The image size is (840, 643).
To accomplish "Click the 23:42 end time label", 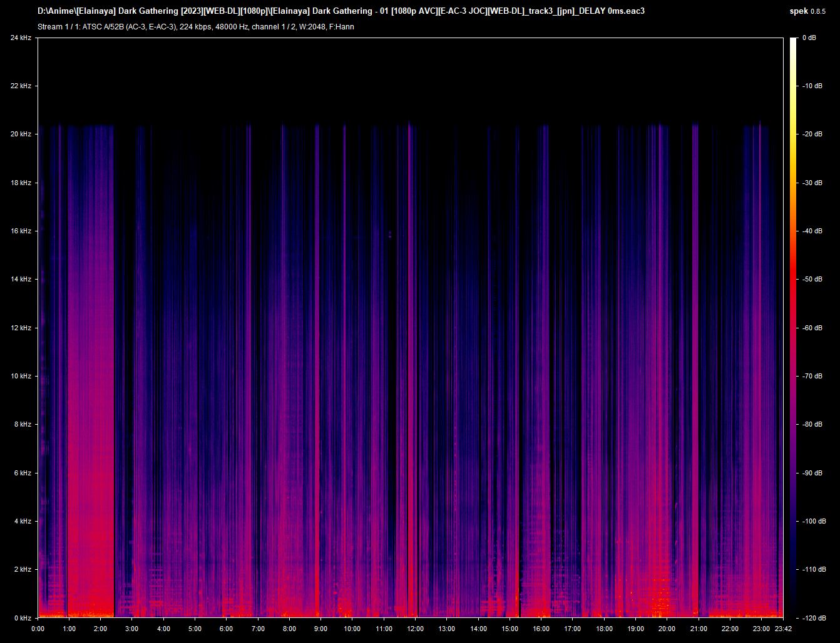I will [x=782, y=629].
